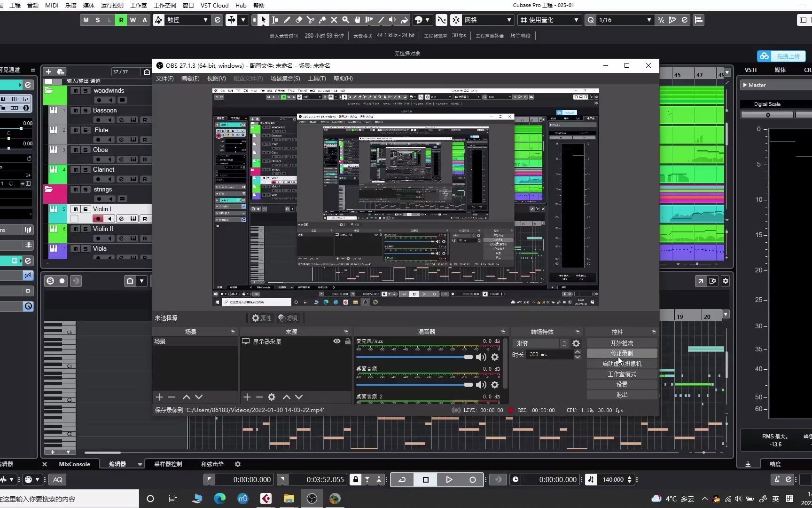Toggle mute all M button
Screen dimensions: 812x508
click(x=86, y=20)
